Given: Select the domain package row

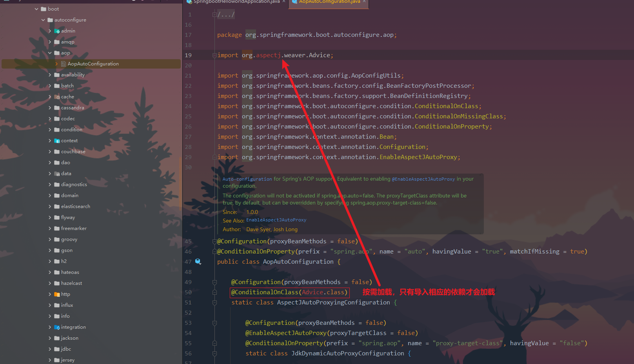Looking at the screenshot, I should click(x=91, y=196).
